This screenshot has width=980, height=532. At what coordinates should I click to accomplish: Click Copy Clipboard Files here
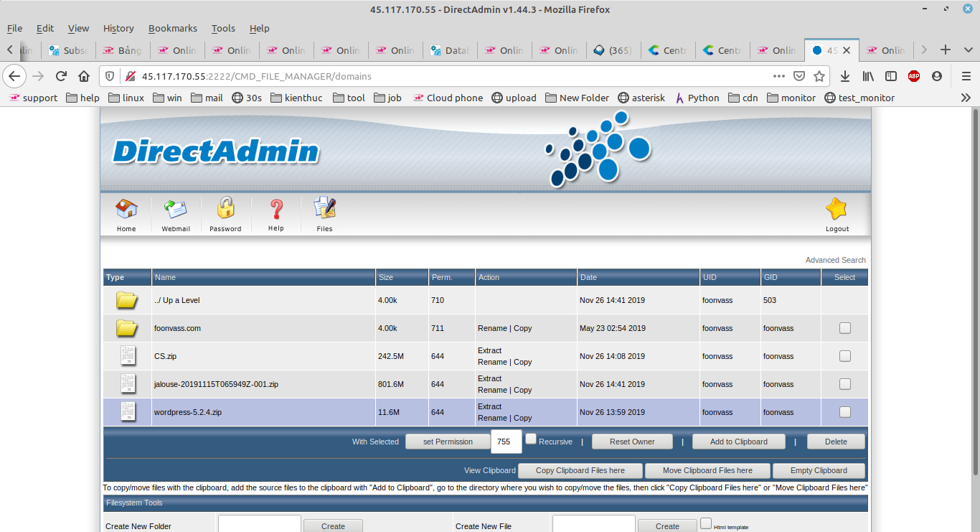pos(580,470)
